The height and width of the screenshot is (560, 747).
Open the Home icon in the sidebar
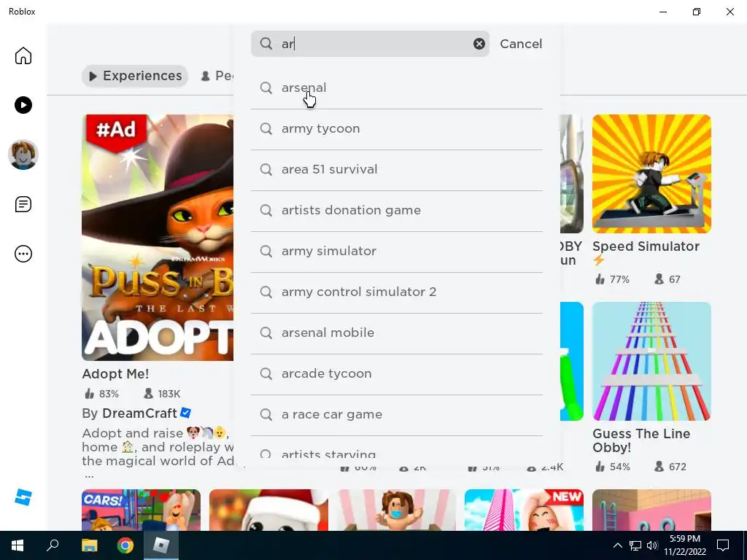(x=23, y=55)
